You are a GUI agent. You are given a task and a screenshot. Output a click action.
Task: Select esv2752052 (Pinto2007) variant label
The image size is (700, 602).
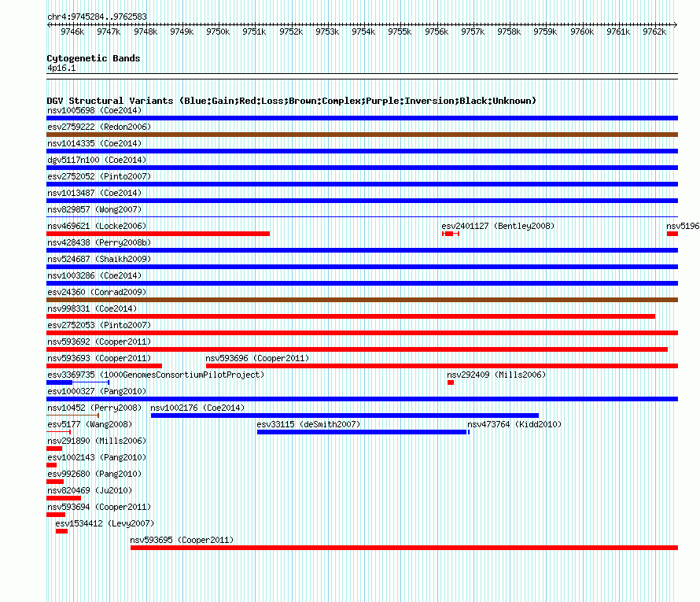click(x=99, y=176)
